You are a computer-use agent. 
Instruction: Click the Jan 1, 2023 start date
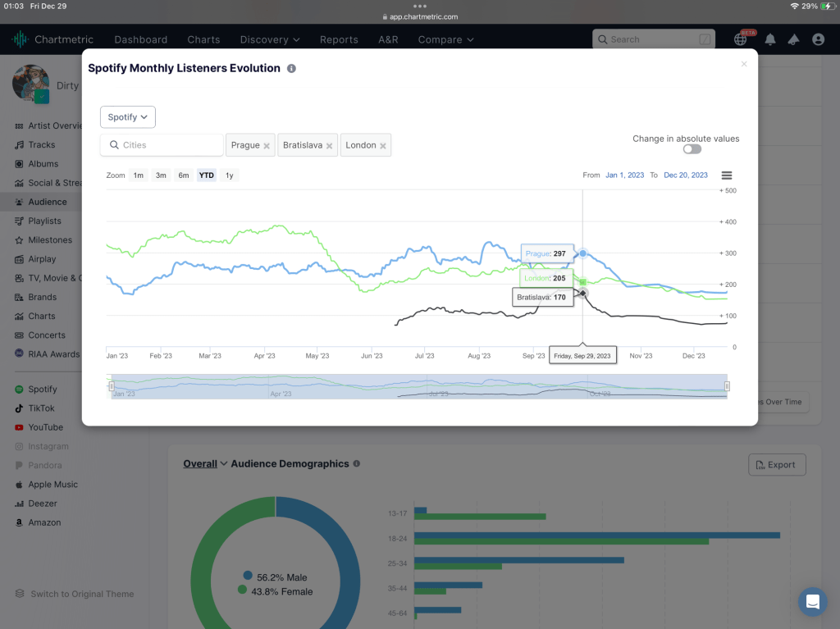coord(624,175)
